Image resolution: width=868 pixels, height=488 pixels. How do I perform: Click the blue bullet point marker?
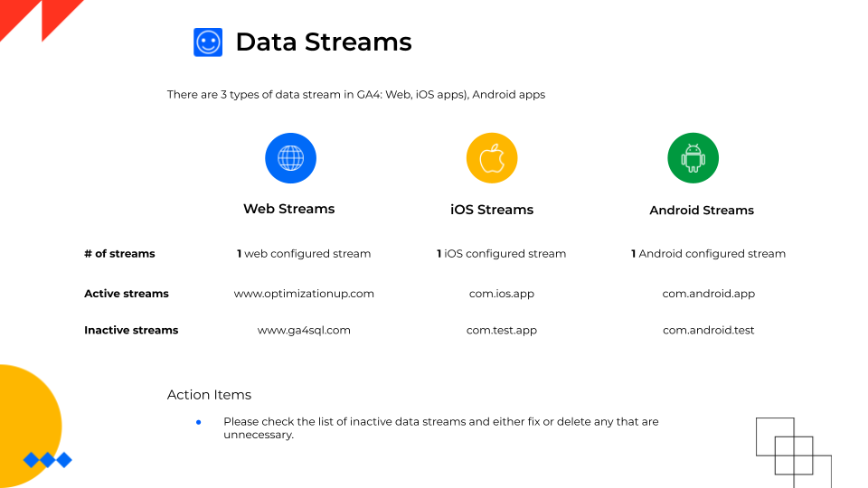199,422
